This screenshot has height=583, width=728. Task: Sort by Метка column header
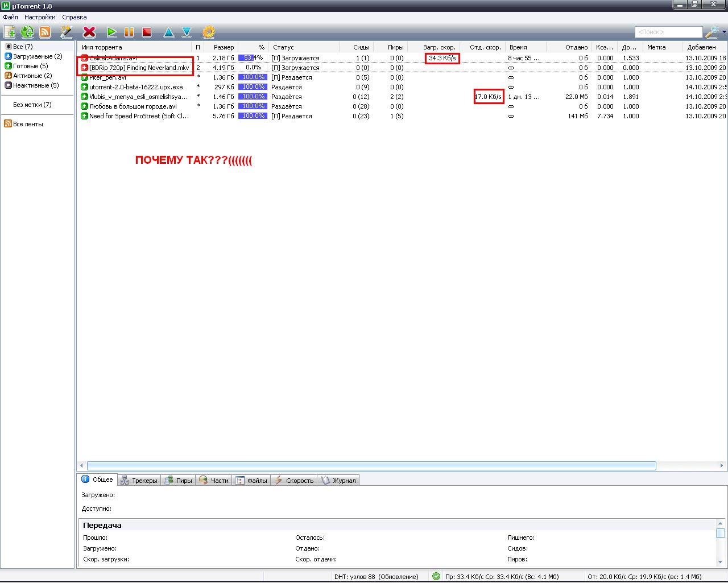[663, 47]
